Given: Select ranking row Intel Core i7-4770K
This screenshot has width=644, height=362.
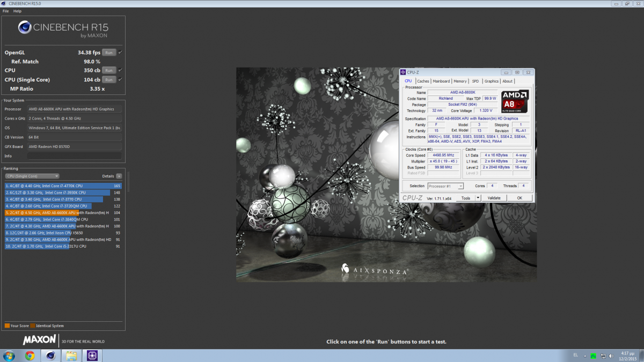Looking at the screenshot, I should tap(63, 186).
